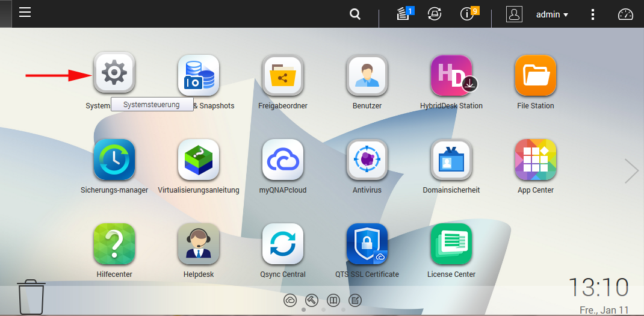The height and width of the screenshot is (316, 644).
Task: Launch Storage & Snapshots app
Action: [x=199, y=75]
